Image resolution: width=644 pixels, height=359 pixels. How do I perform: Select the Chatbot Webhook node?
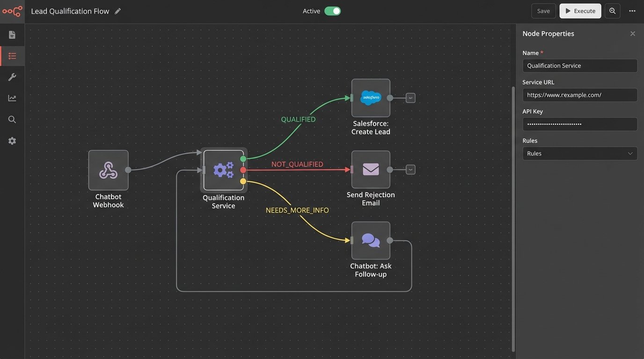[108, 171]
